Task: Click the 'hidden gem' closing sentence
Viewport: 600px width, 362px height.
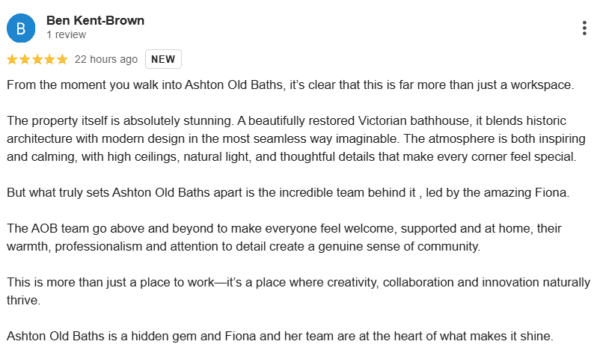Action: point(280,336)
